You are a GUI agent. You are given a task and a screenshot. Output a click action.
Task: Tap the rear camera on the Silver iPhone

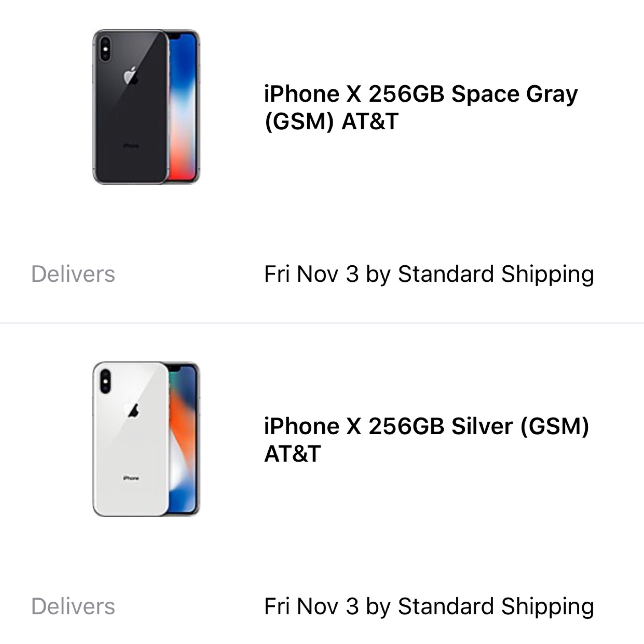coord(105,381)
